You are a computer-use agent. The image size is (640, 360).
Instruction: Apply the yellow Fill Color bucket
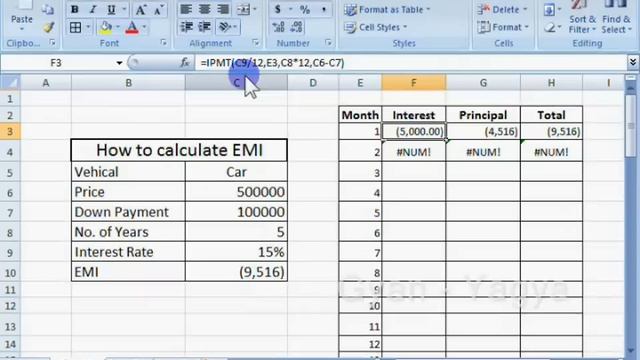106,27
